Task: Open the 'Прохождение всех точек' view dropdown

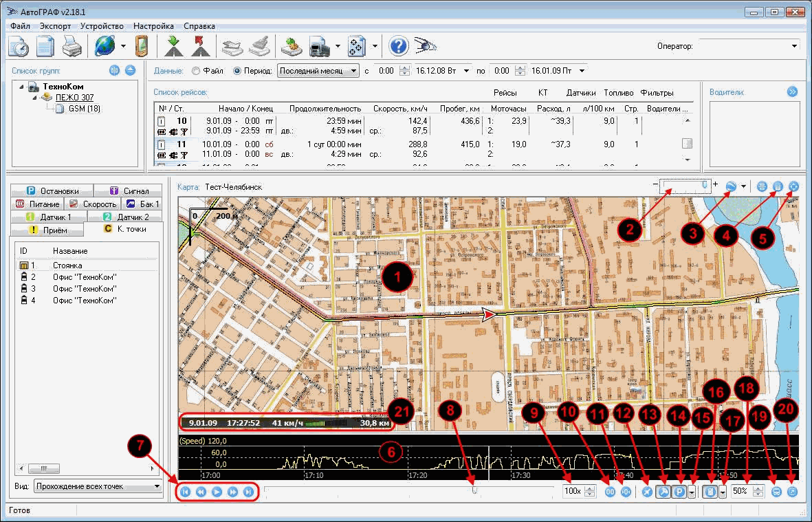Action: click(157, 486)
